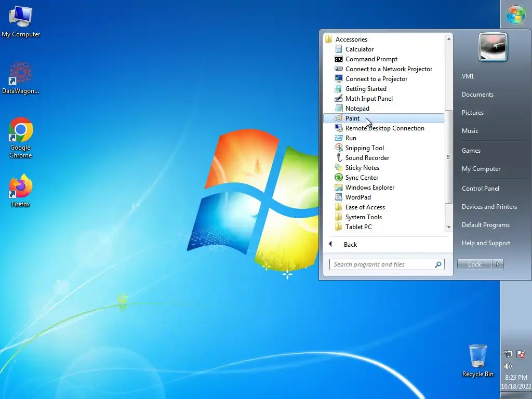Open Sync Center
Screen dimensions: 532x399
(x=383, y=177)
